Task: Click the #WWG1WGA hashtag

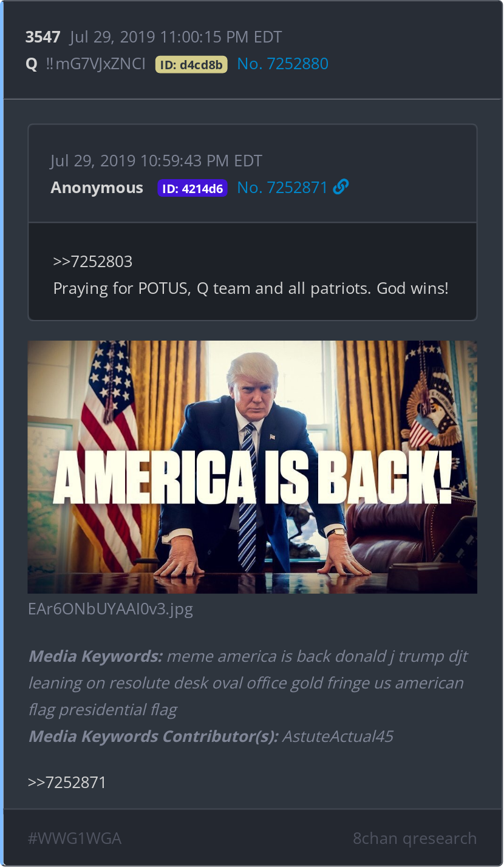Action: (75, 838)
